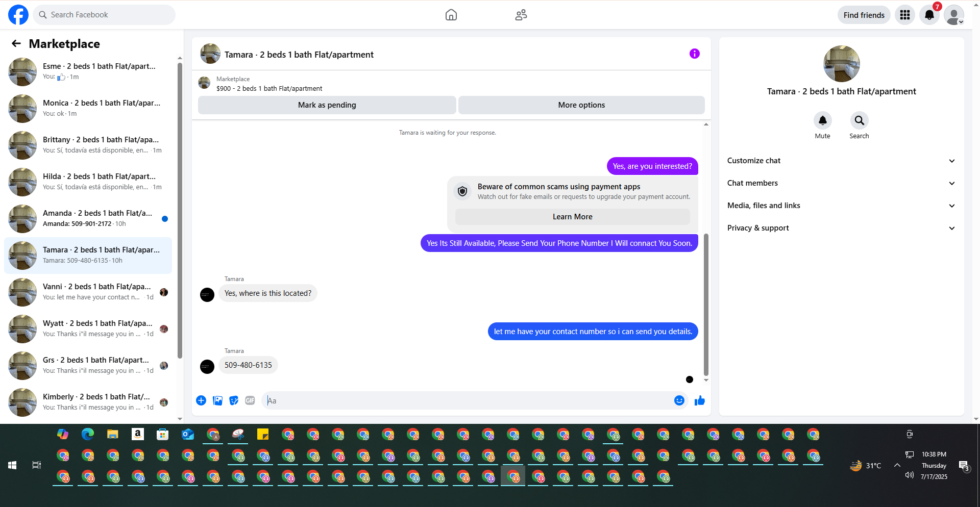Viewport: 980px width, 507px height.
Task: Open the emoji picker
Action: click(679, 400)
